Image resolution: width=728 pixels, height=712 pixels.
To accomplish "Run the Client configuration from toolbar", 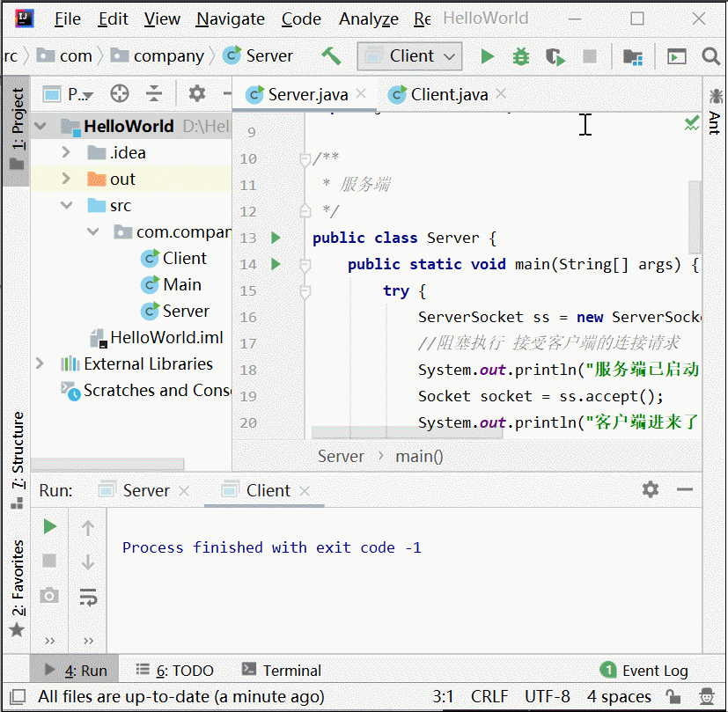I will coord(487,56).
